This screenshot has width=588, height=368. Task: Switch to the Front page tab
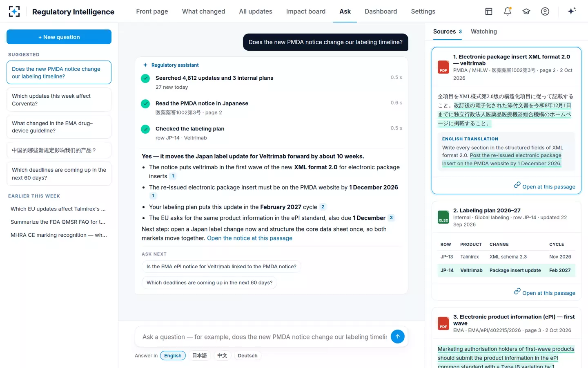[x=152, y=11]
